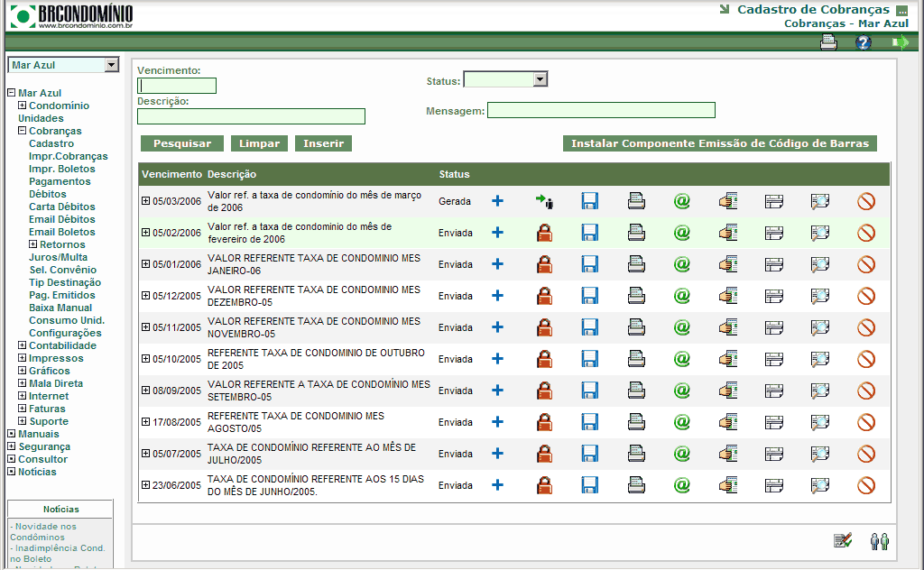
Task: Click the Inserir button
Action: [x=324, y=143]
